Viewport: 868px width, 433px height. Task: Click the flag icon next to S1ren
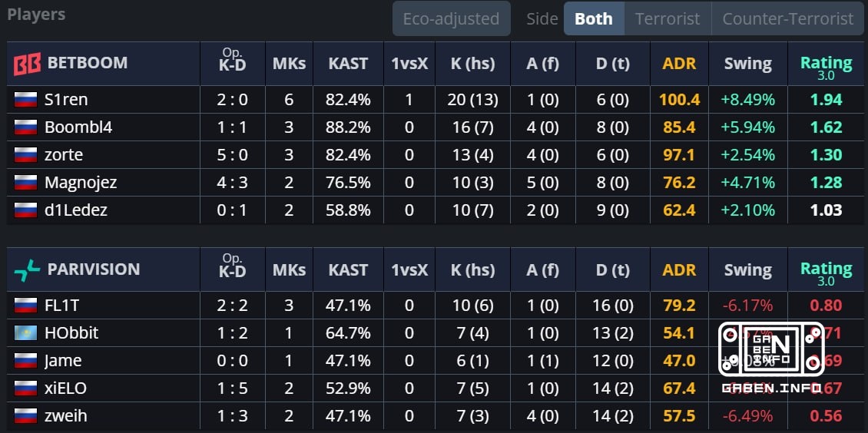tap(25, 100)
